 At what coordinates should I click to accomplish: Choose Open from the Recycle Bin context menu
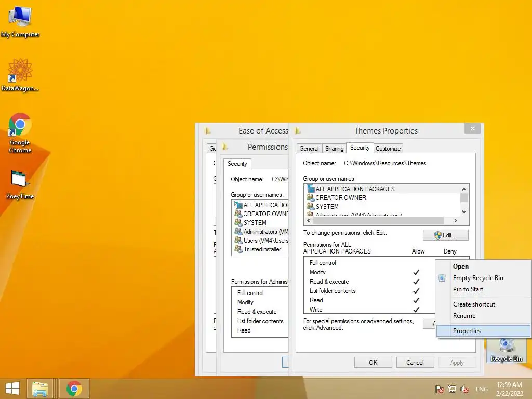pyautogui.click(x=483, y=267)
